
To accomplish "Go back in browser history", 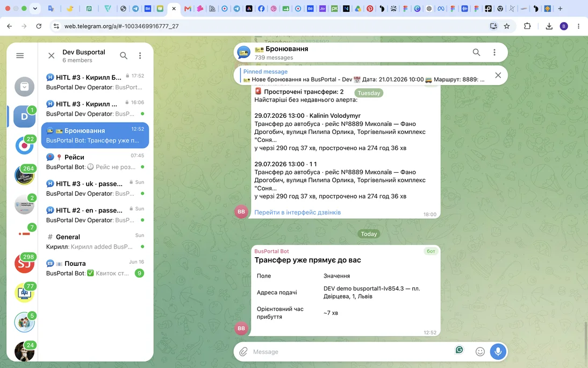I will [9, 26].
